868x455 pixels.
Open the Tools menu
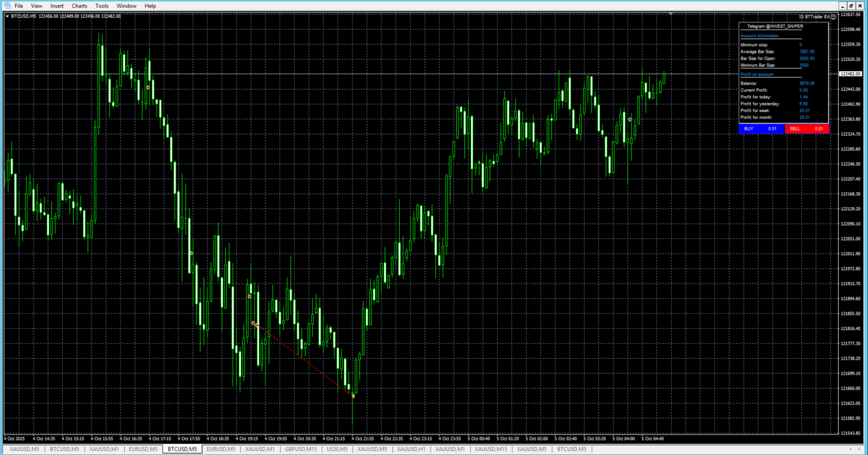click(101, 6)
